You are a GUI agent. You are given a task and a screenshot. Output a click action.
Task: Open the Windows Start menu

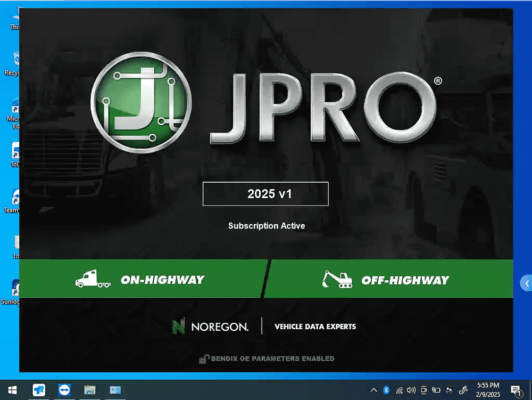click(11, 390)
